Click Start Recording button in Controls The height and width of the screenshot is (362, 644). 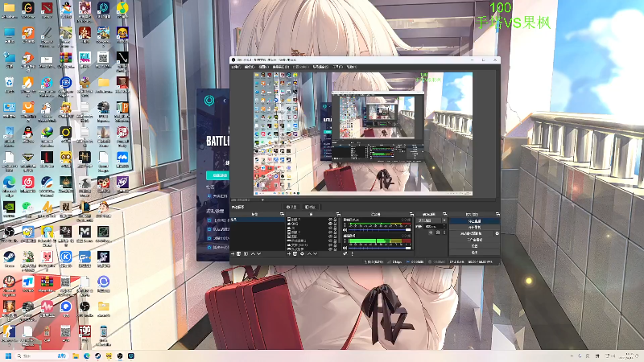(x=475, y=228)
